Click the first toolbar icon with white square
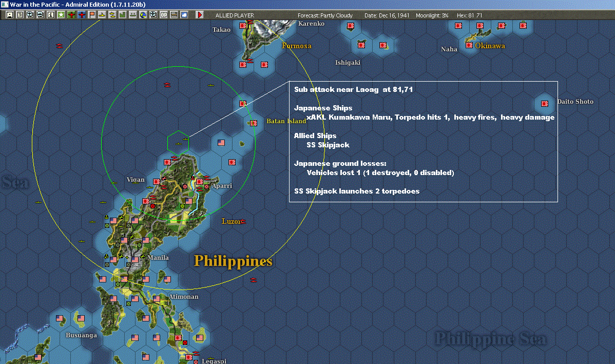 (9, 15)
